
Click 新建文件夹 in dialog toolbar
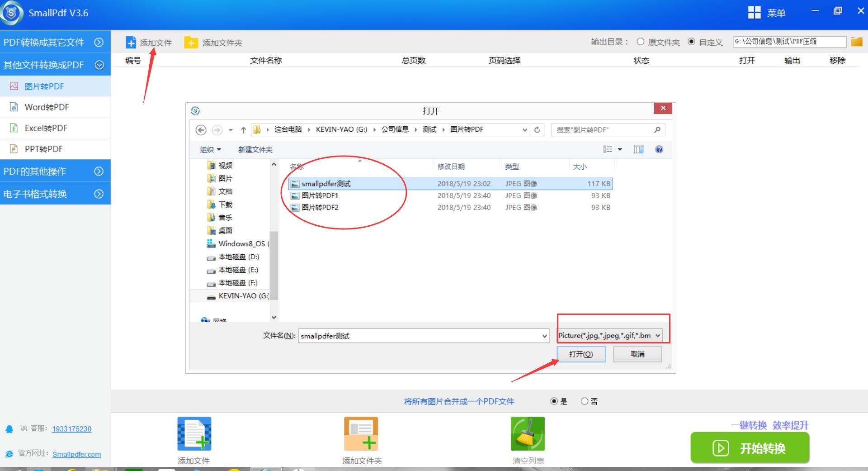coord(255,150)
